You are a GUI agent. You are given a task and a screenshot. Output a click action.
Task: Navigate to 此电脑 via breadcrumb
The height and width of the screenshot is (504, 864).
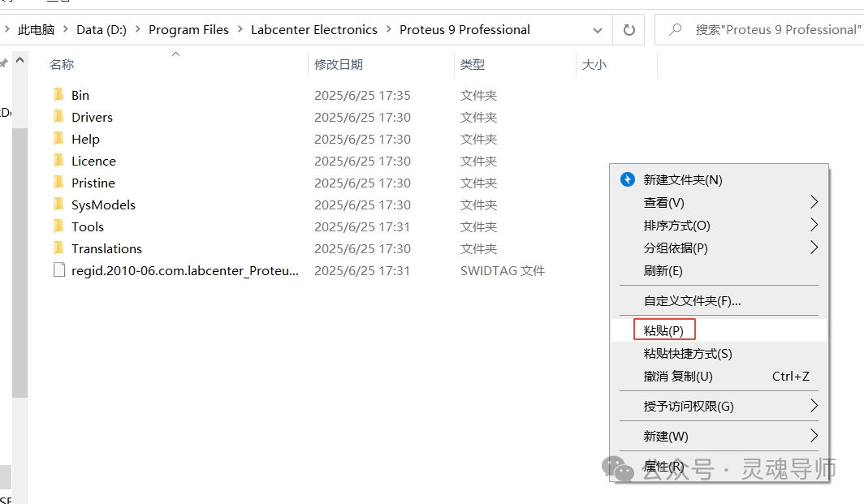tap(36, 28)
